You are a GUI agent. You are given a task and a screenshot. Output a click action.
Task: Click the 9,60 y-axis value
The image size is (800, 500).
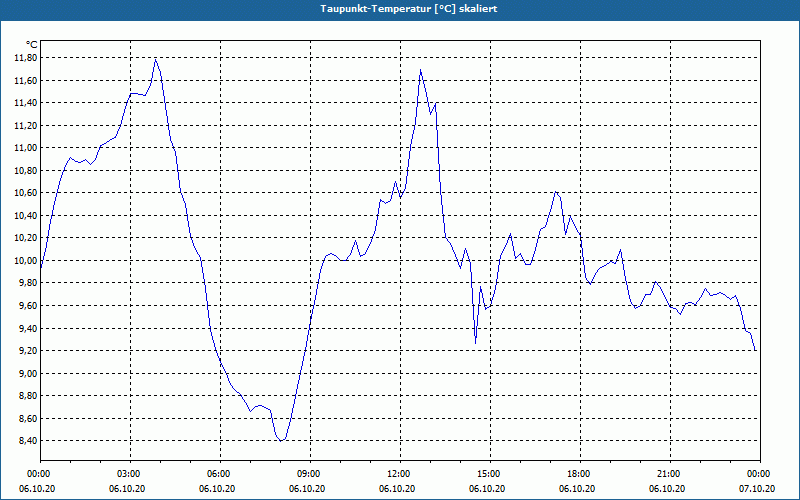[x=28, y=306]
